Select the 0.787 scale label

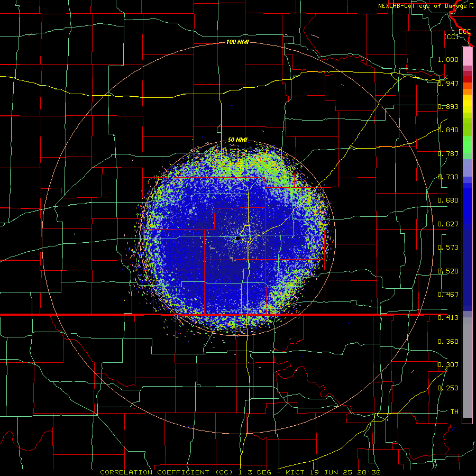[448, 153]
